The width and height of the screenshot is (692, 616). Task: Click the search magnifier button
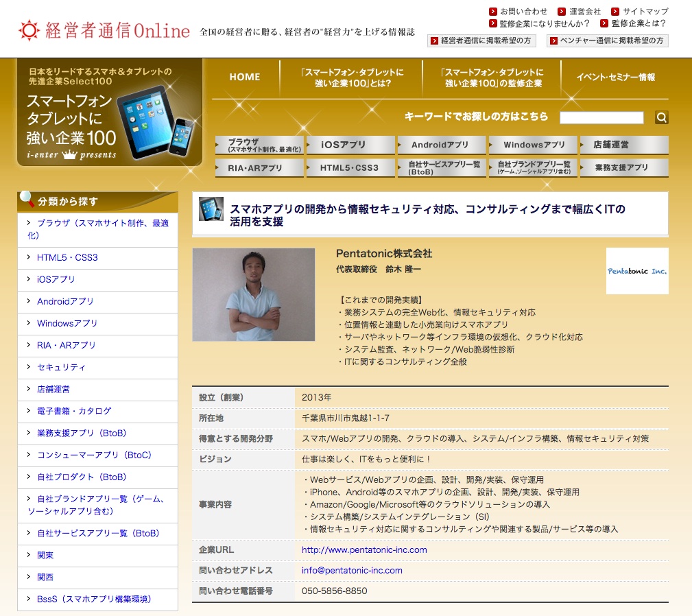pyautogui.click(x=661, y=117)
